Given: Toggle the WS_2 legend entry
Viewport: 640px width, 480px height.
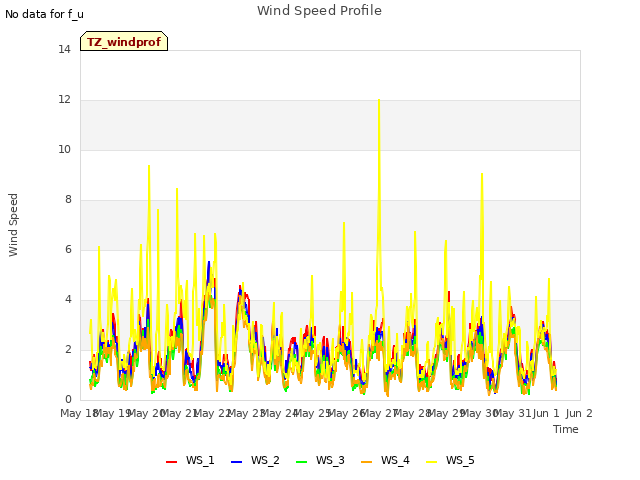Looking at the screenshot, I should (255, 460).
